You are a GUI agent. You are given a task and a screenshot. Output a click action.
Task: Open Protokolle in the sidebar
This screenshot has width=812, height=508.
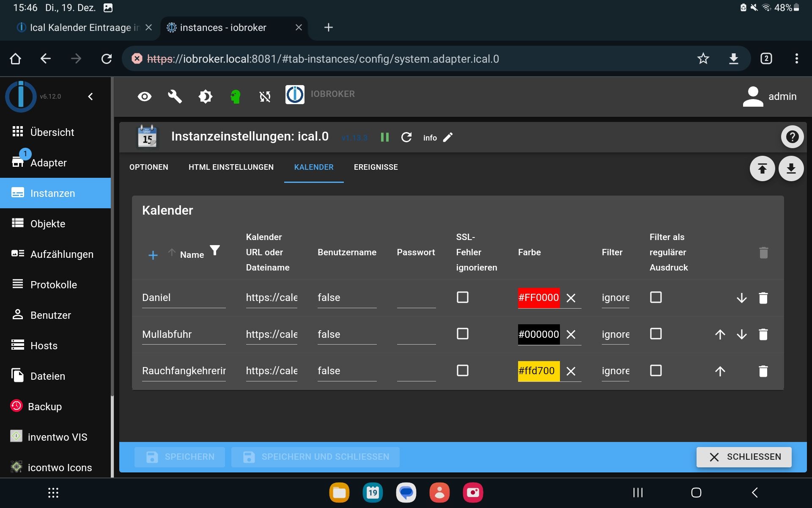coord(54,284)
